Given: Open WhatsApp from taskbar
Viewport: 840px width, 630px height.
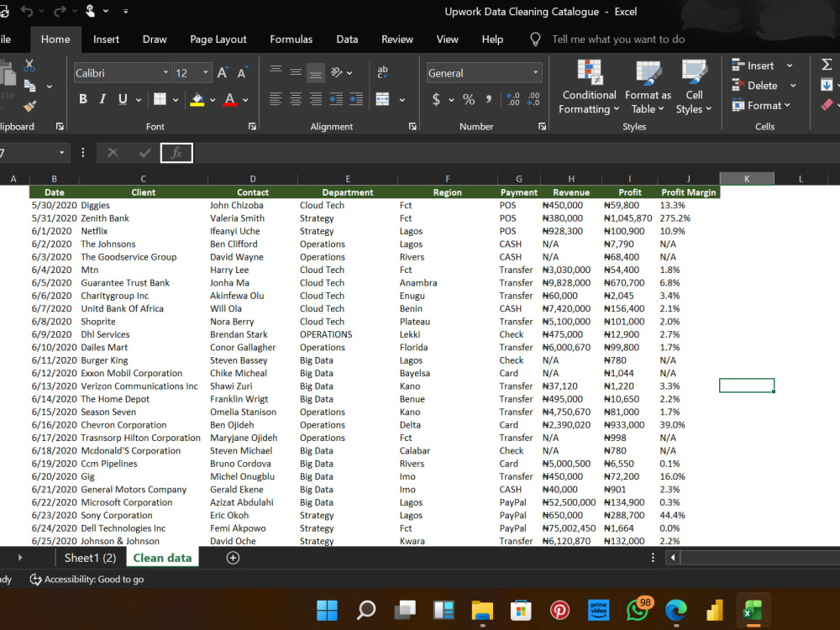Looking at the screenshot, I should tap(638, 610).
